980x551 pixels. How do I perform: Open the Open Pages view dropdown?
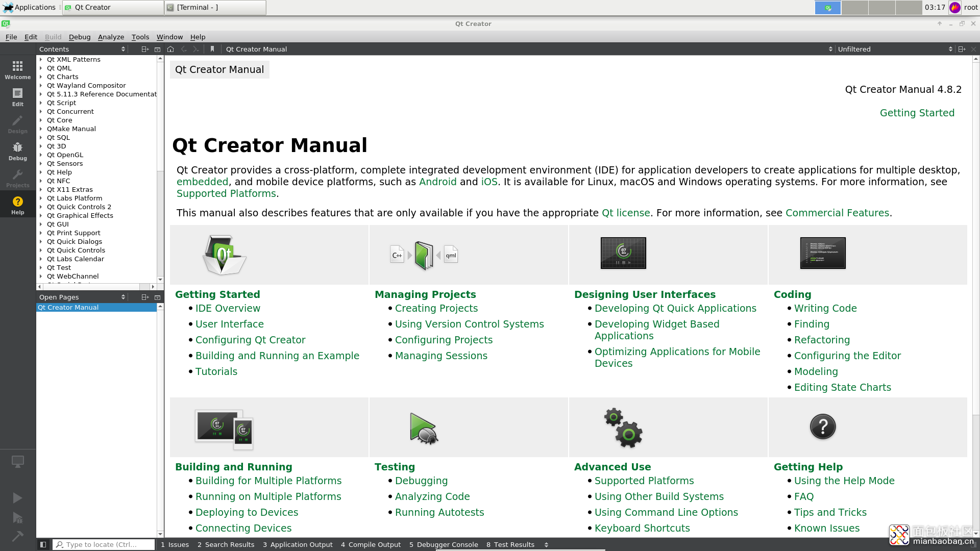pyautogui.click(x=82, y=297)
